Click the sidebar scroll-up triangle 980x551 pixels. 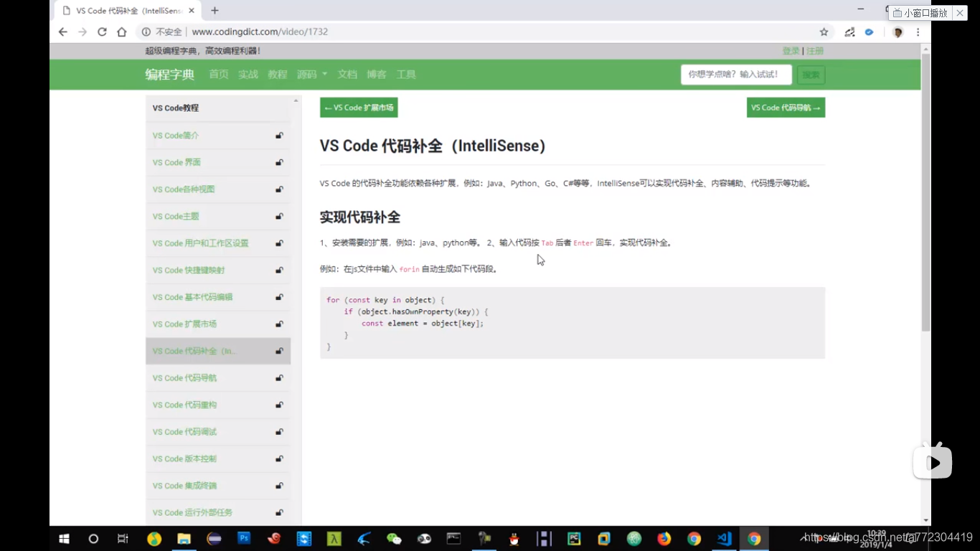[x=296, y=101]
